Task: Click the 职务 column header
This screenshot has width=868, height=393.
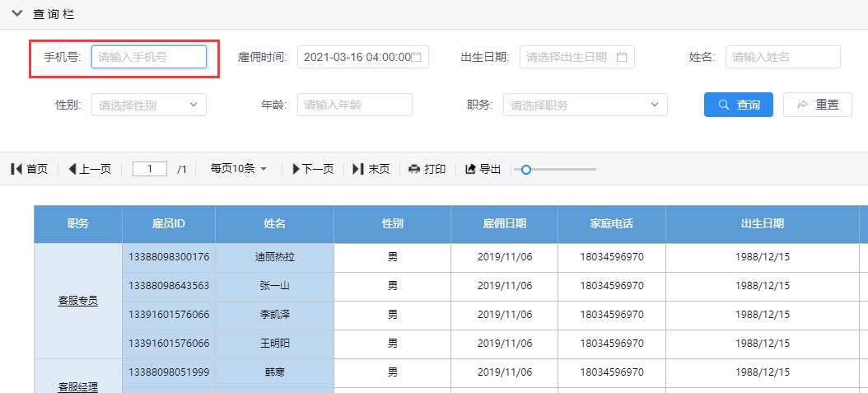Action: pos(78,224)
